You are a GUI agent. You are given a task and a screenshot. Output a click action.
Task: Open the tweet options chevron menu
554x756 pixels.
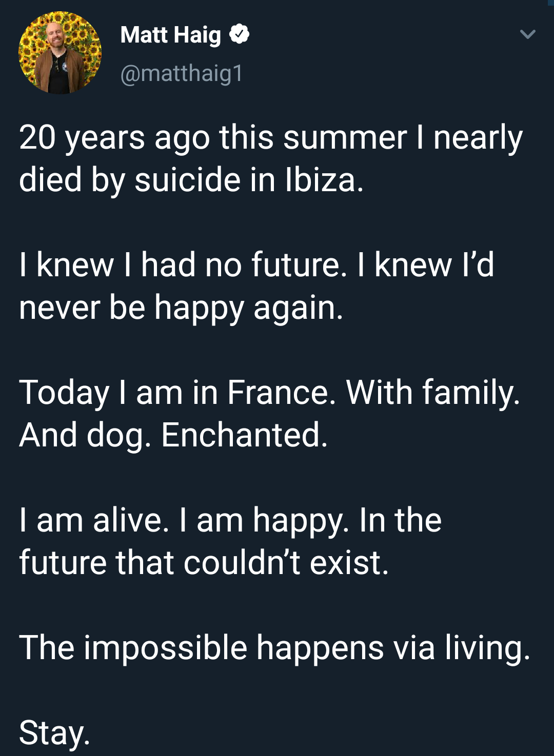click(x=527, y=35)
